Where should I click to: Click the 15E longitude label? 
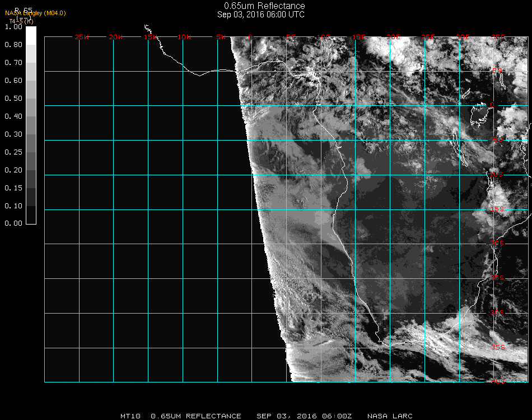(x=358, y=37)
